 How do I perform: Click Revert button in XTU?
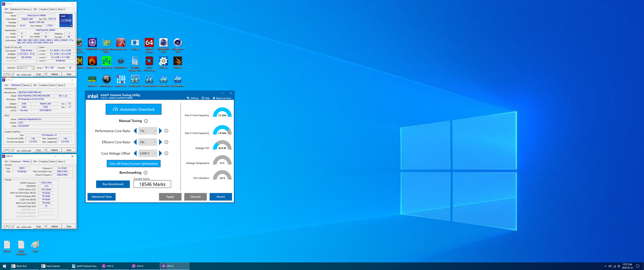point(221,197)
